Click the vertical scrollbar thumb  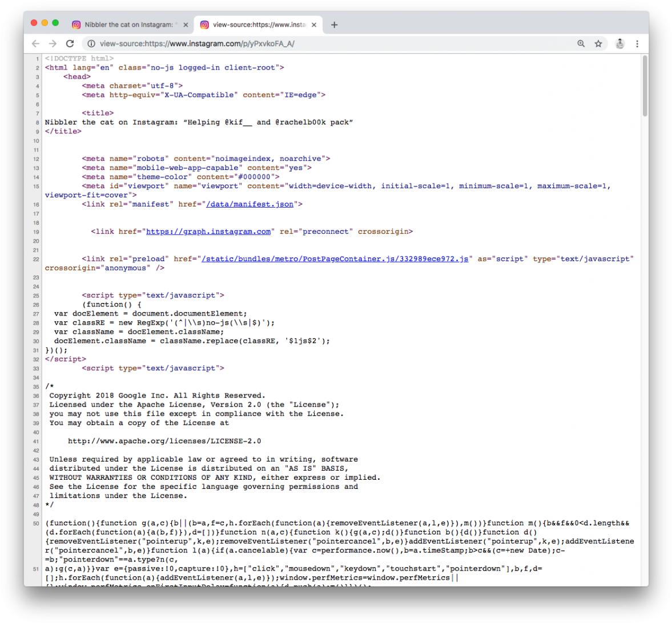(645, 86)
